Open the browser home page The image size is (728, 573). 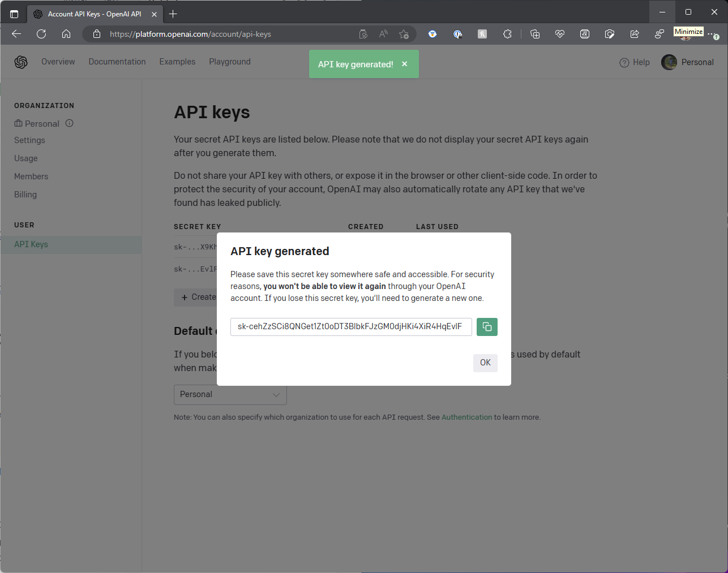[66, 34]
